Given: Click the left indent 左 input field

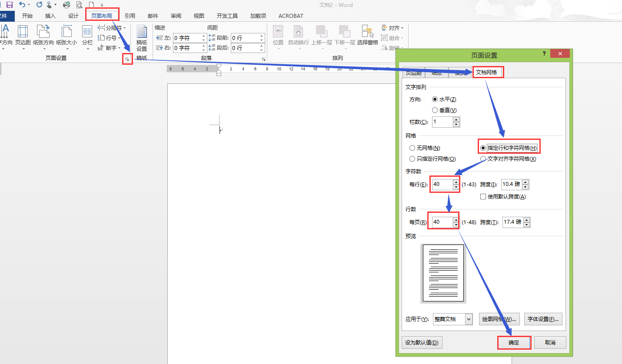Looking at the screenshot, I should [x=190, y=38].
